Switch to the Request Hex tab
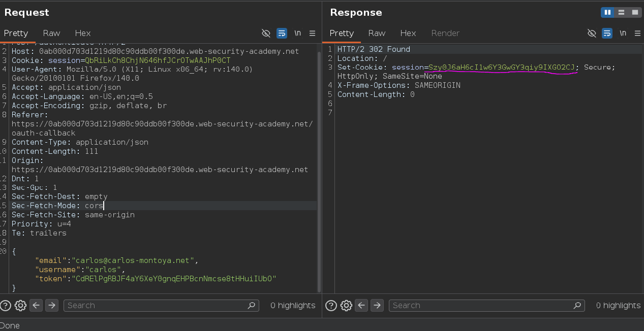 tap(83, 34)
